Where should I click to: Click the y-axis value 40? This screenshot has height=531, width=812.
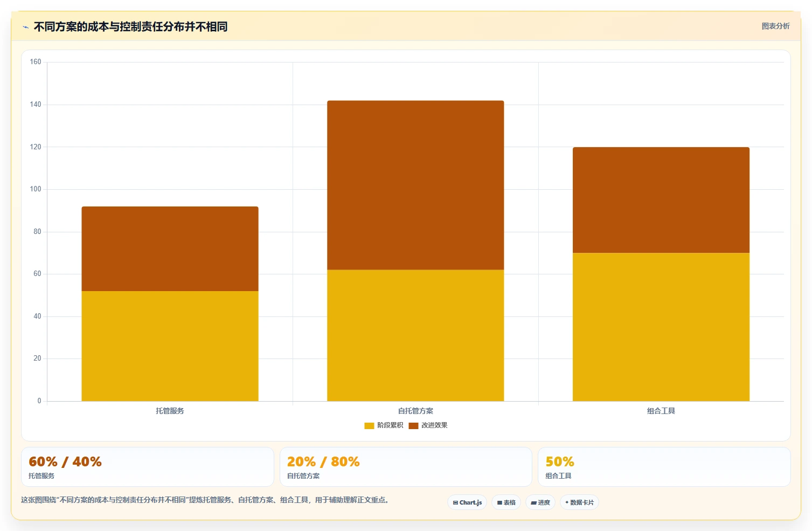pyautogui.click(x=37, y=316)
